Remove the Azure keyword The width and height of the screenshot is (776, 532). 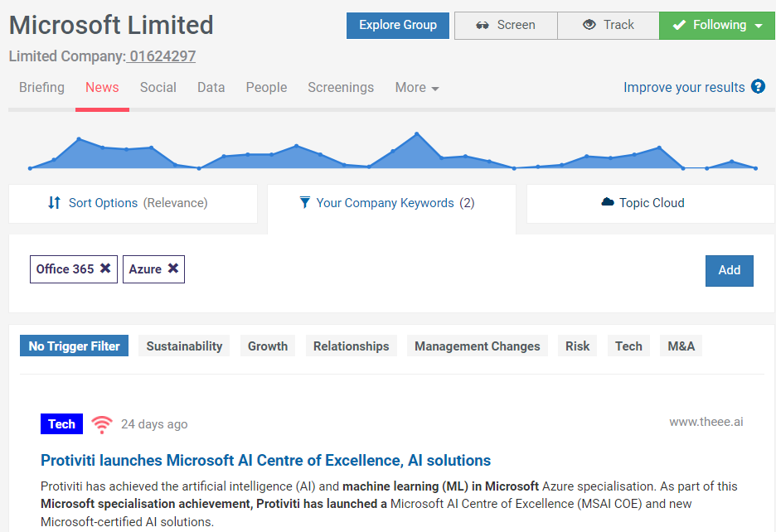point(172,268)
